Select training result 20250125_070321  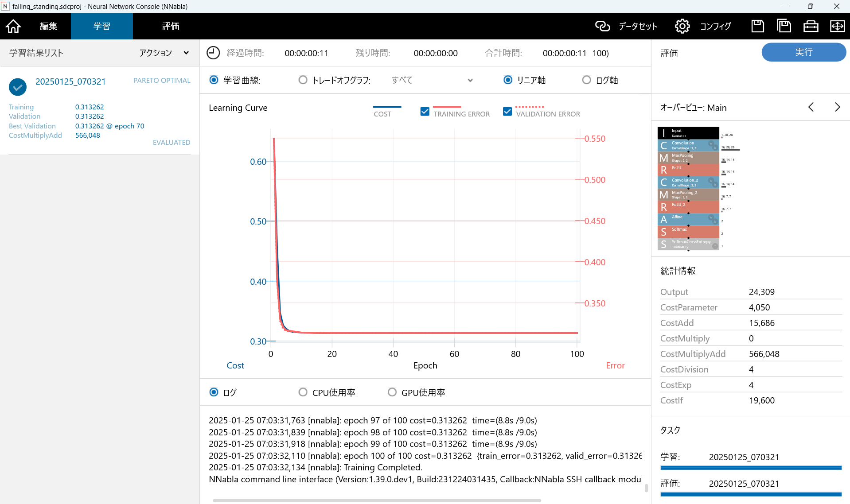[70, 81]
